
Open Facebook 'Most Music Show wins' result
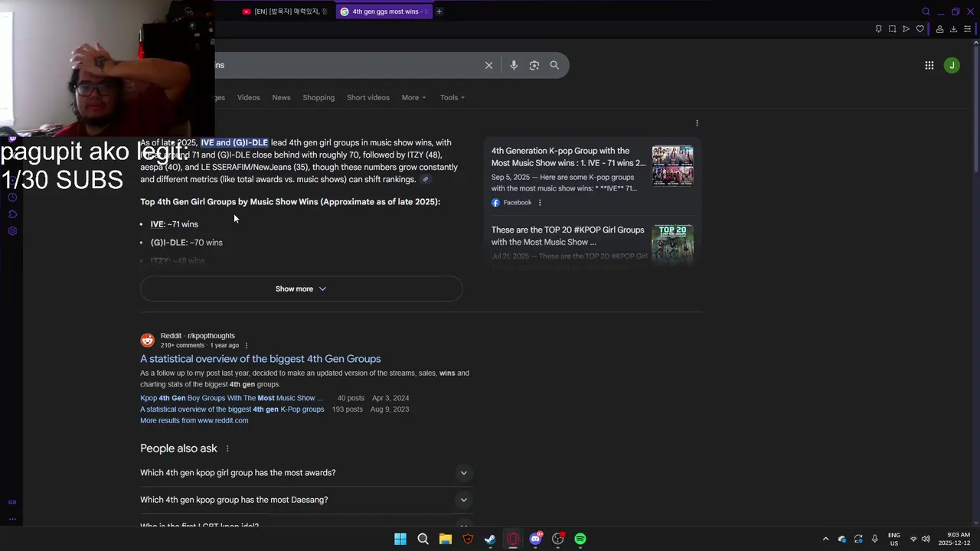(568, 157)
